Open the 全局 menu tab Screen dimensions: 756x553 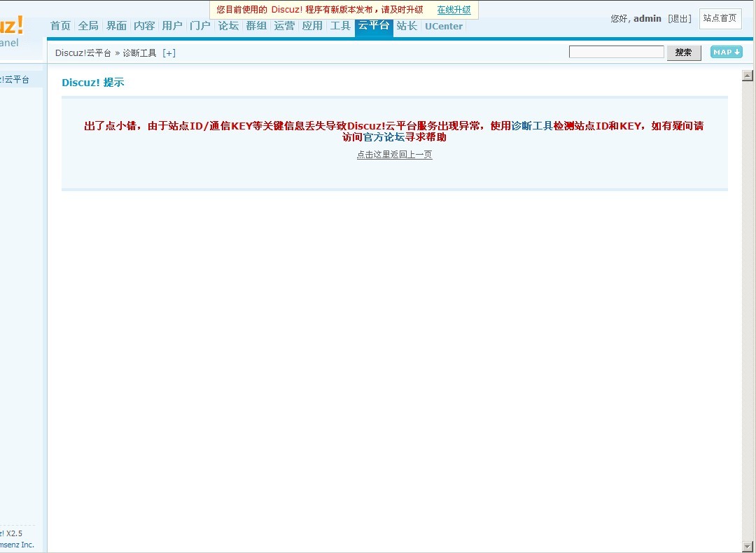click(x=88, y=26)
